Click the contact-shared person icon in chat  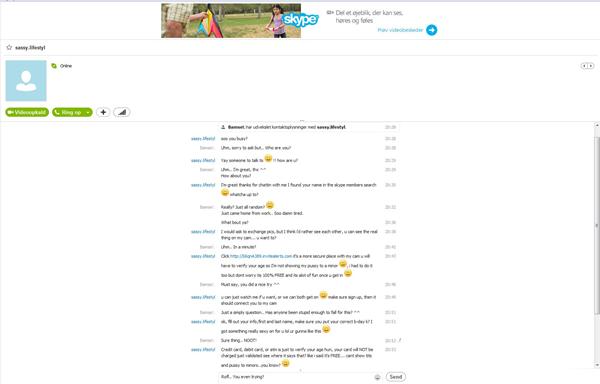(x=223, y=127)
